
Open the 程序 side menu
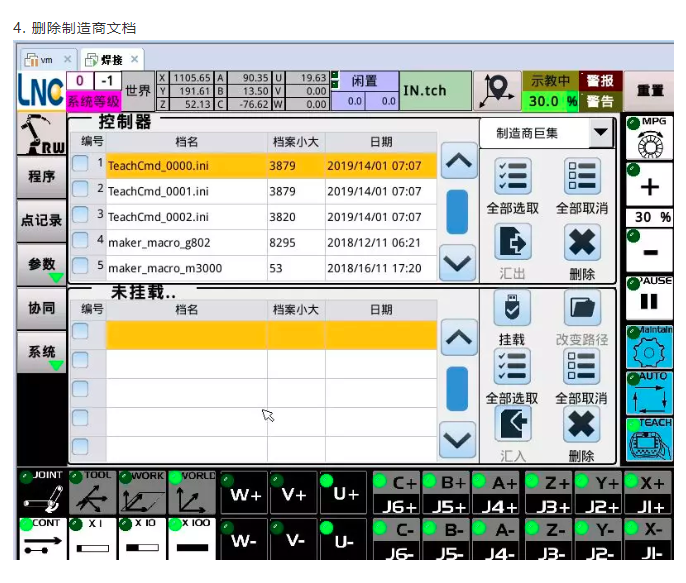pos(41,177)
